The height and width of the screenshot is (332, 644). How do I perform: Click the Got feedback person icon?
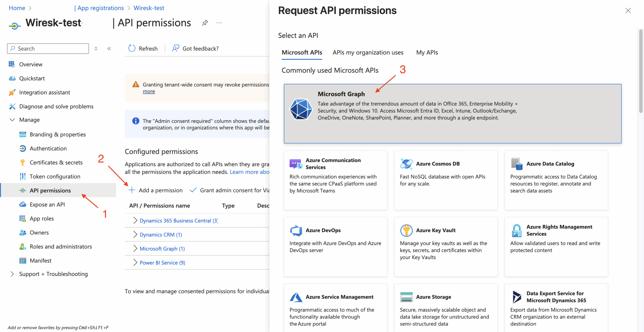point(176,48)
